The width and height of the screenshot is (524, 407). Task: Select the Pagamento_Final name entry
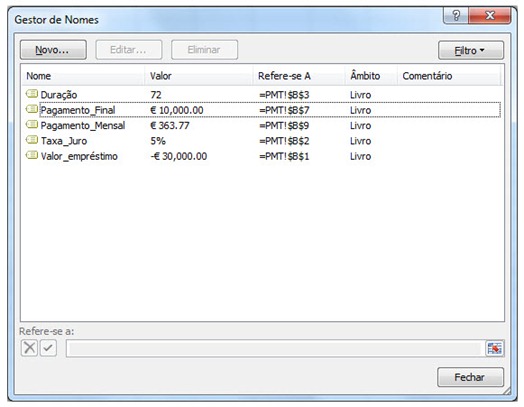coord(78,110)
